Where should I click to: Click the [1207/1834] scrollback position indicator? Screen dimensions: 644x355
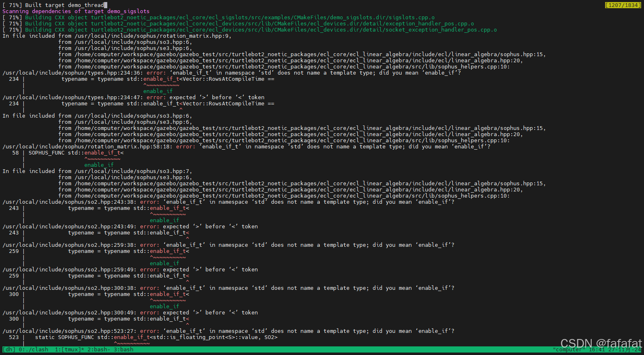pyautogui.click(x=623, y=5)
